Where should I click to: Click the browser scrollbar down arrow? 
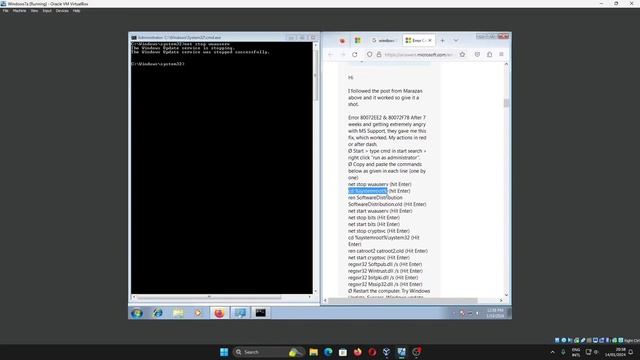coord(507,294)
